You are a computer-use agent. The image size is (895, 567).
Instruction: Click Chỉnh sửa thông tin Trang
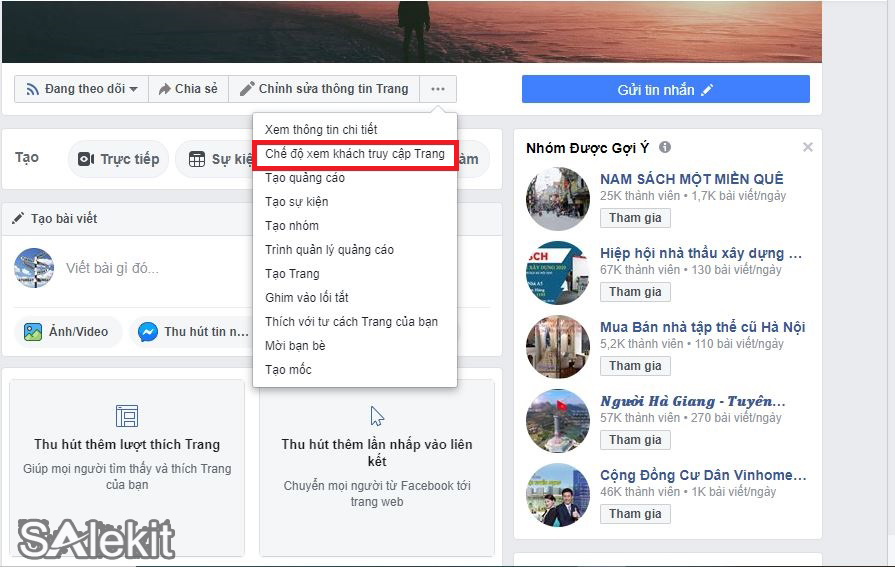tap(324, 89)
